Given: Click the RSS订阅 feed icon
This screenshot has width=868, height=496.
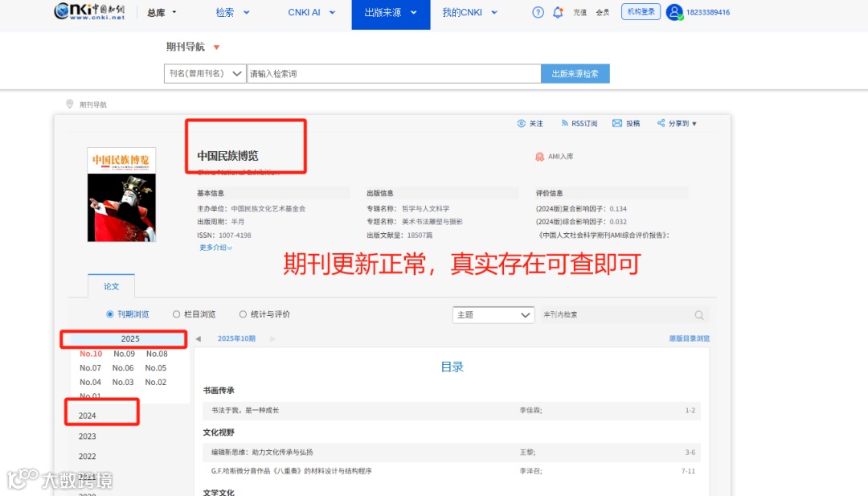Looking at the screenshot, I should pos(564,123).
